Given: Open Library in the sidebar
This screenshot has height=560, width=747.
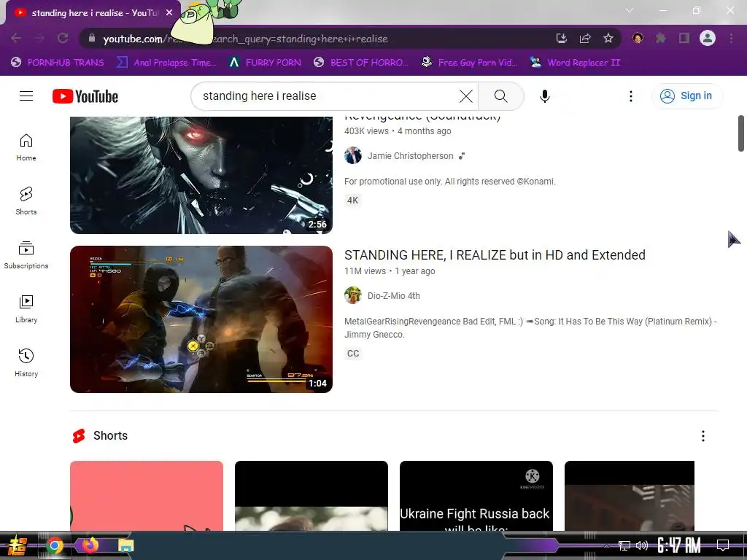Looking at the screenshot, I should 26,309.
